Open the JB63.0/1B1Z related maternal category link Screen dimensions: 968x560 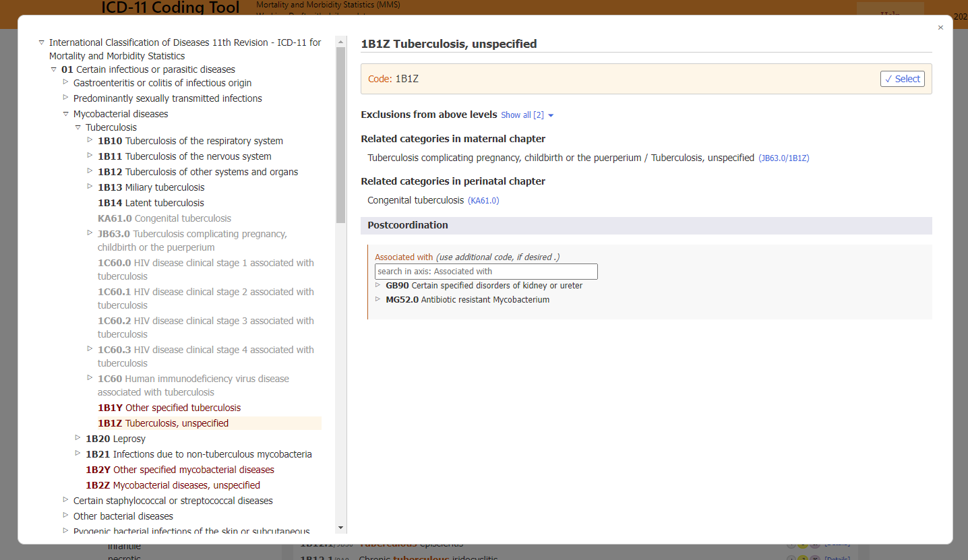tap(784, 158)
